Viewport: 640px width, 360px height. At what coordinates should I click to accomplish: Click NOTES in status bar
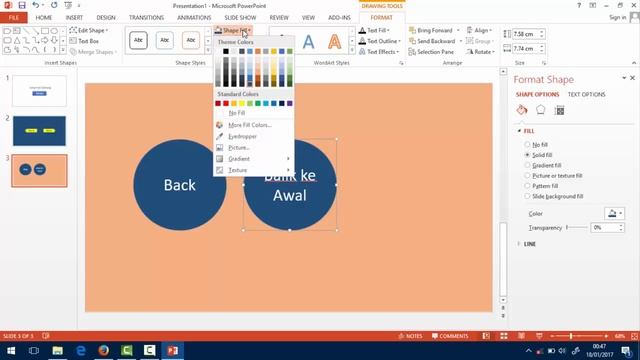tap(410, 336)
